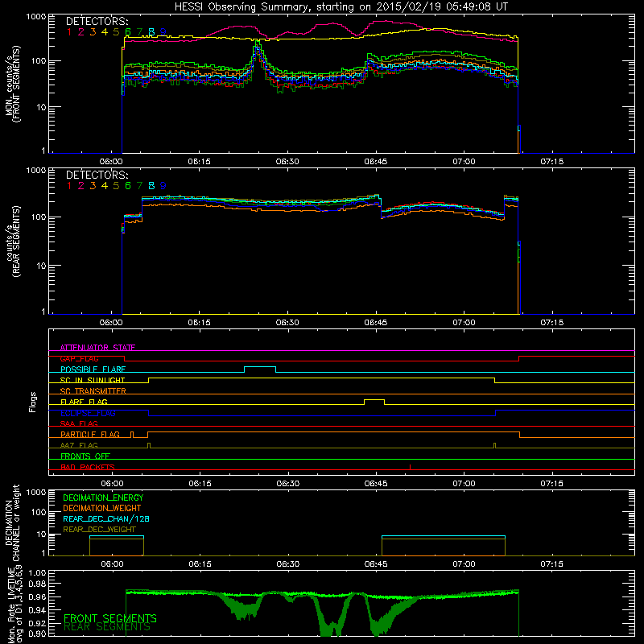This screenshot has width=644, height=644.
Task: Click the 06:45 tick label under front segments plot
Action: click(375, 162)
